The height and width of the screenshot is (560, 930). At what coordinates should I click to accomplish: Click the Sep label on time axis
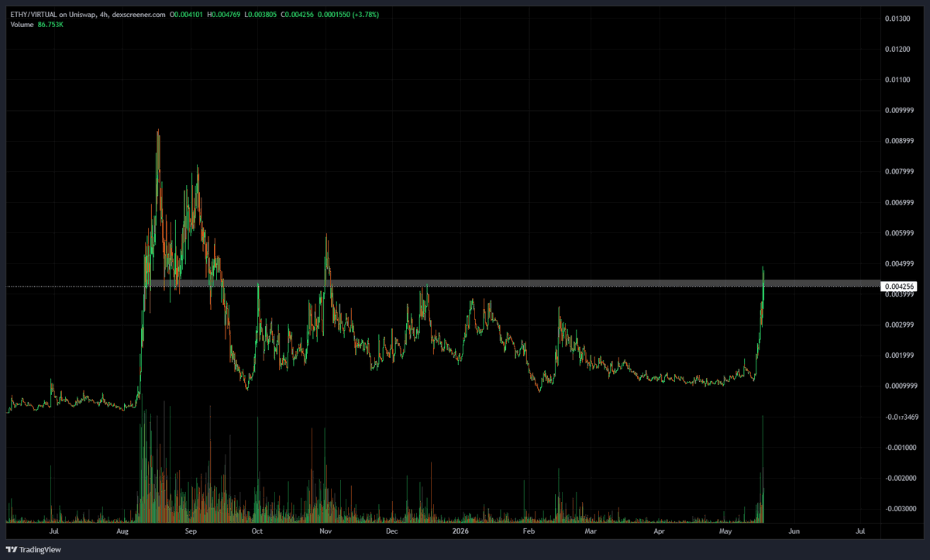tap(192, 532)
